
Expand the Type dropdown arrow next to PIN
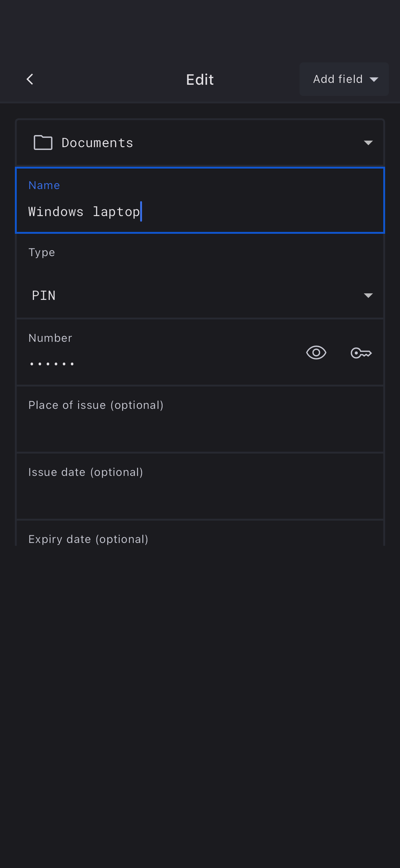click(x=368, y=296)
